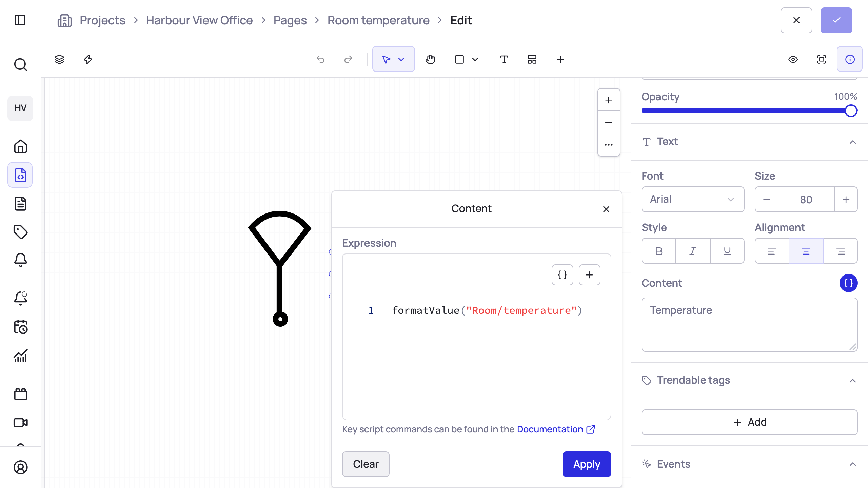868x488 pixels.
Task: Navigate to Pages breadcrumb
Action: [290, 20]
